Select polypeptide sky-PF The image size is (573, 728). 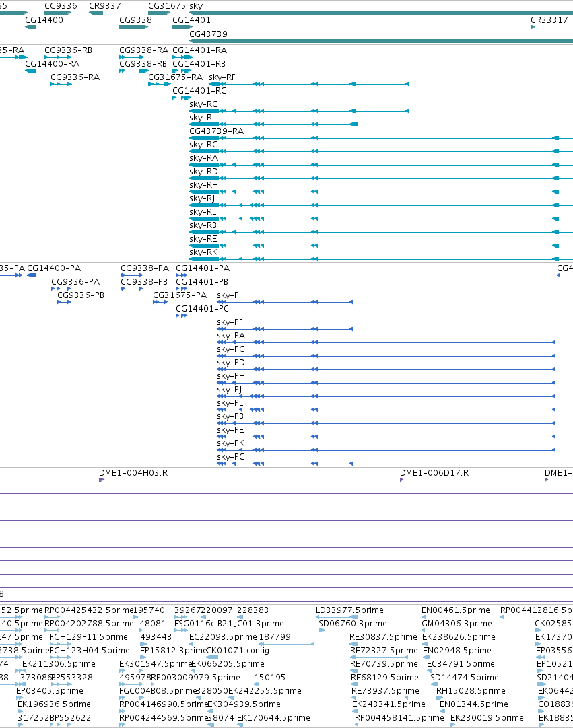click(x=230, y=322)
